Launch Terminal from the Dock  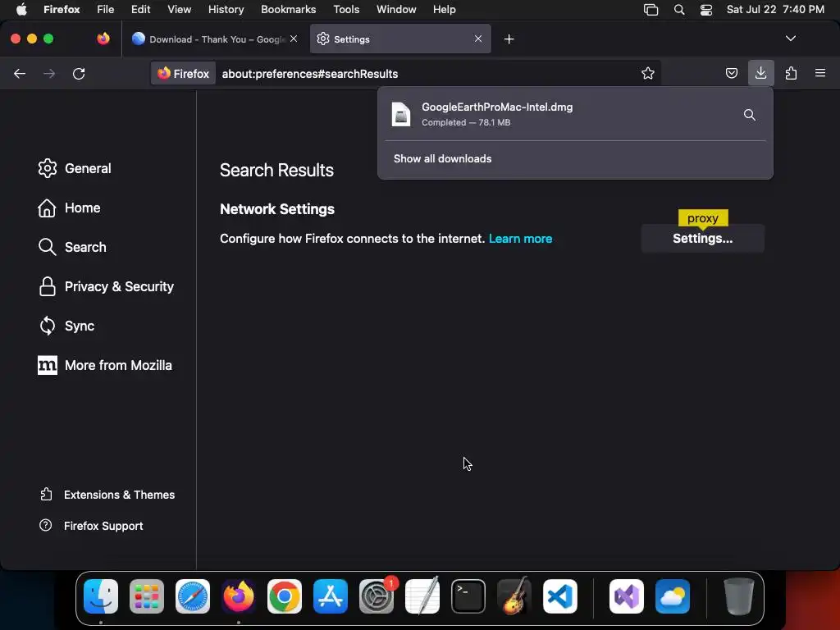tap(468, 596)
